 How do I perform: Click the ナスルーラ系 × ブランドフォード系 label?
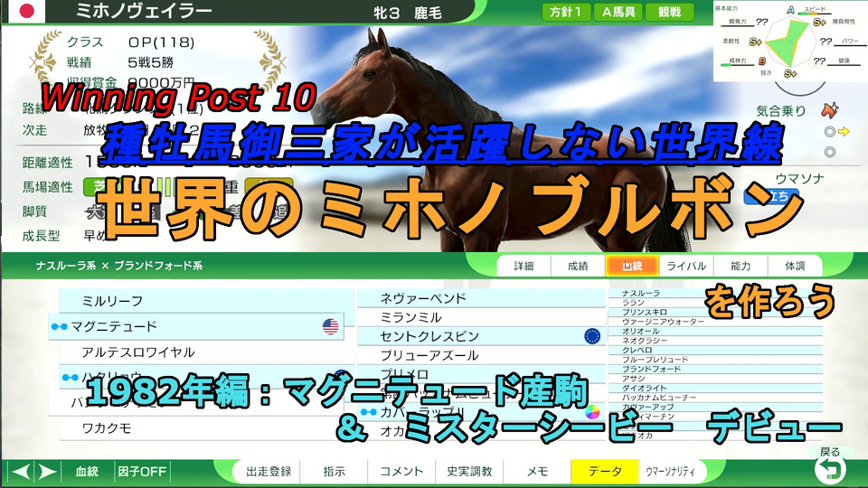pyautogui.click(x=119, y=266)
